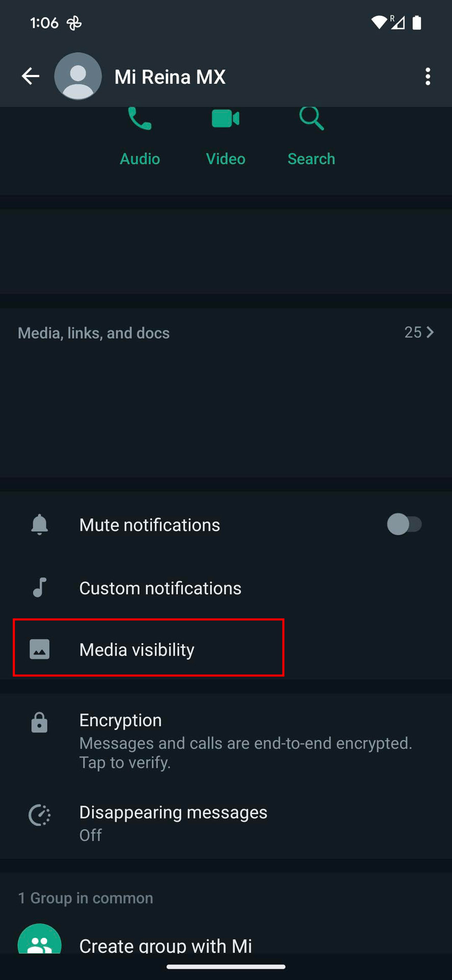Tap the Encryption lock icon
The image size is (452, 980).
pyautogui.click(x=39, y=723)
